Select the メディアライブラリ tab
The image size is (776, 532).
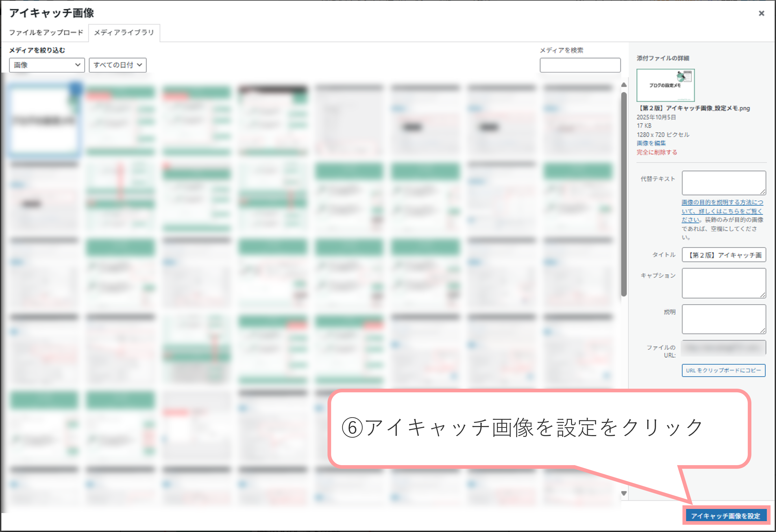(124, 32)
